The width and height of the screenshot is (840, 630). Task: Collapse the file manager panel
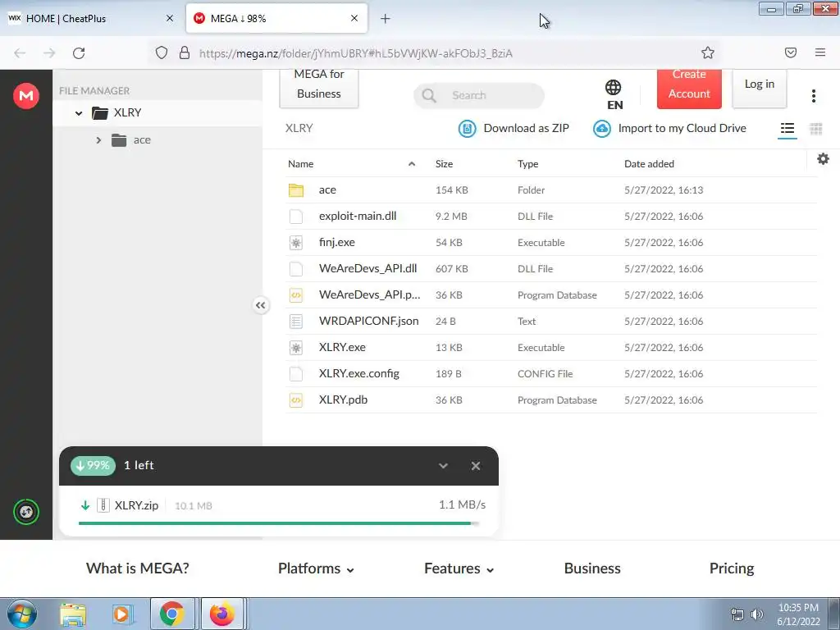(x=260, y=305)
